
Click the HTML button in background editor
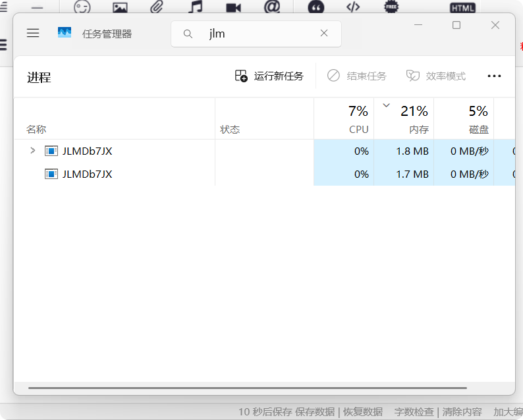click(462, 8)
